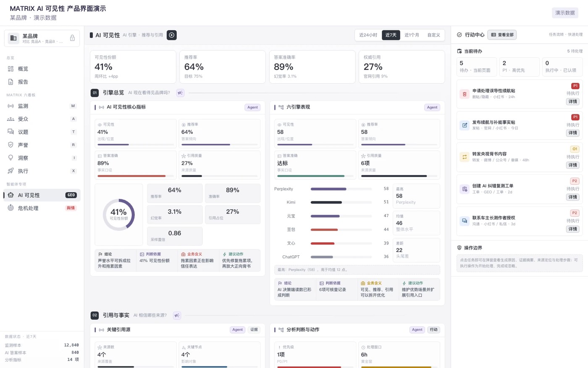Click the 均值 46 整体水平 stat box

pyautogui.click(x=416, y=223)
